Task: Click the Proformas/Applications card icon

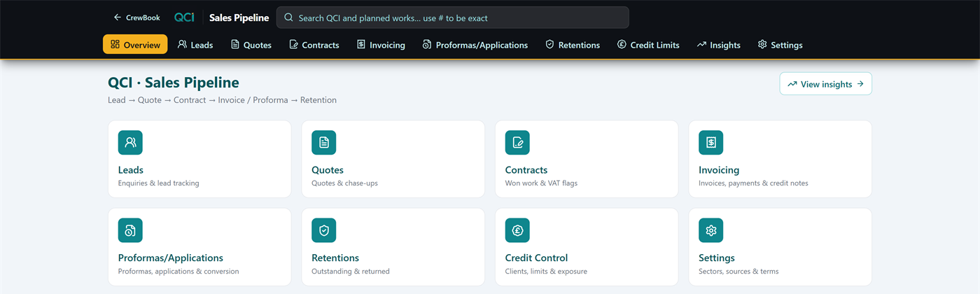Action: point(130,230)
